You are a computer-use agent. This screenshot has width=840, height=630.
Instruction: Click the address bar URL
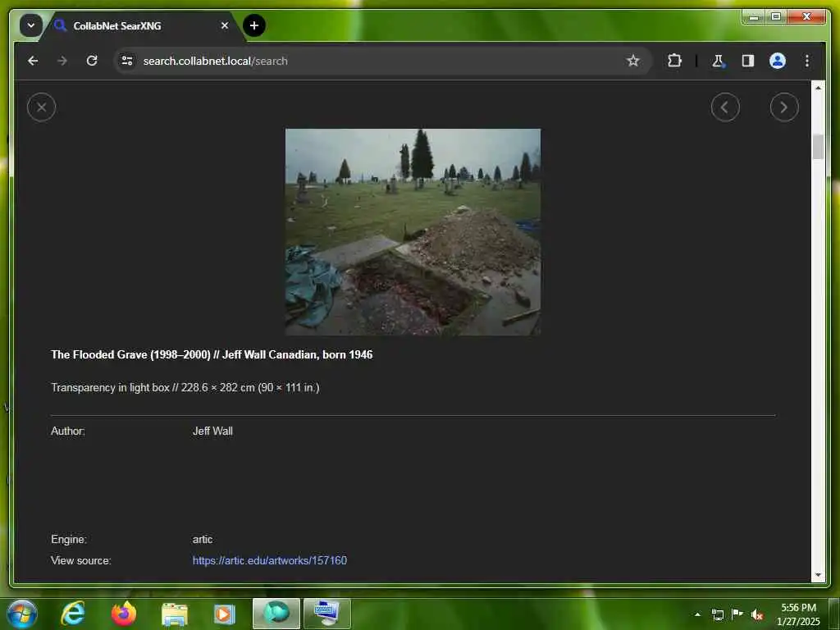coord(216,61)
